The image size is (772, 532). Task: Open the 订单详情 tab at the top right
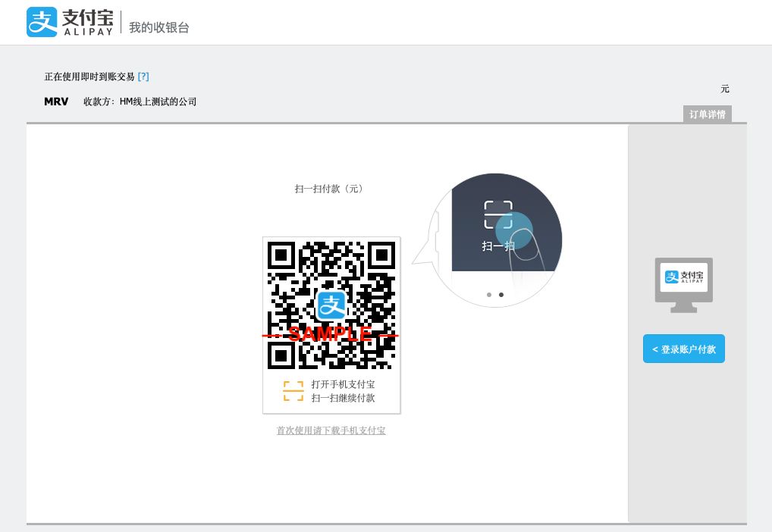click(x=707, y=114)
